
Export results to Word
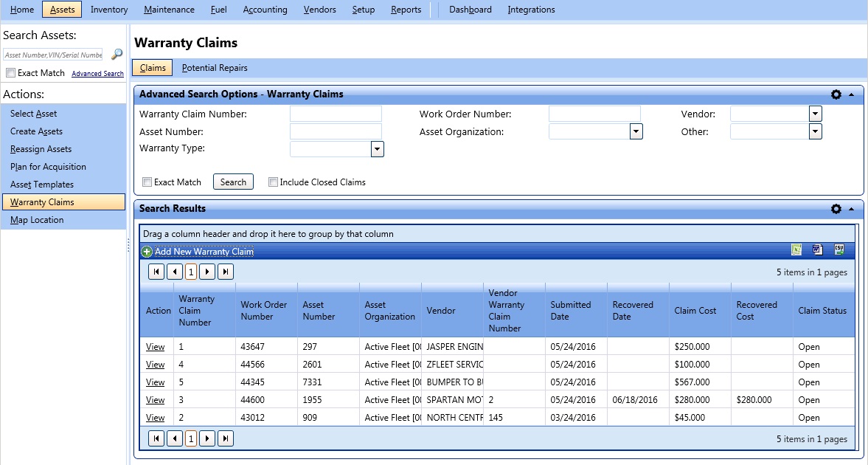point(818,250)
